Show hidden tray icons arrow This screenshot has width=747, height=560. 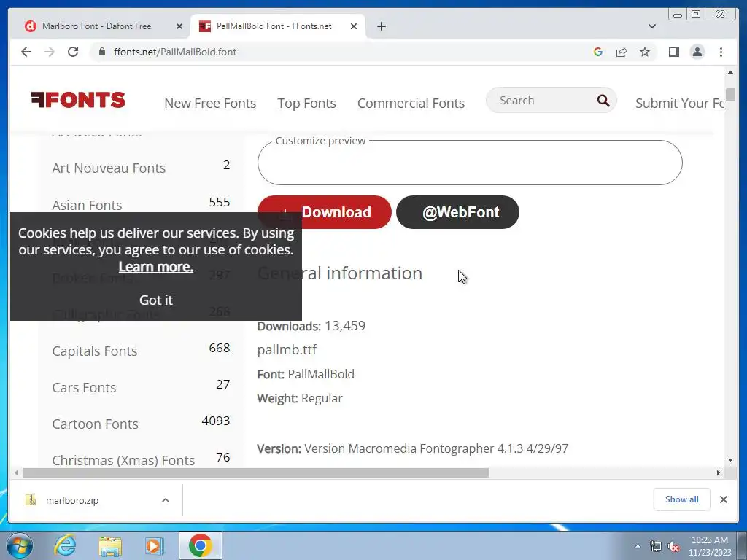click(638, 547)
